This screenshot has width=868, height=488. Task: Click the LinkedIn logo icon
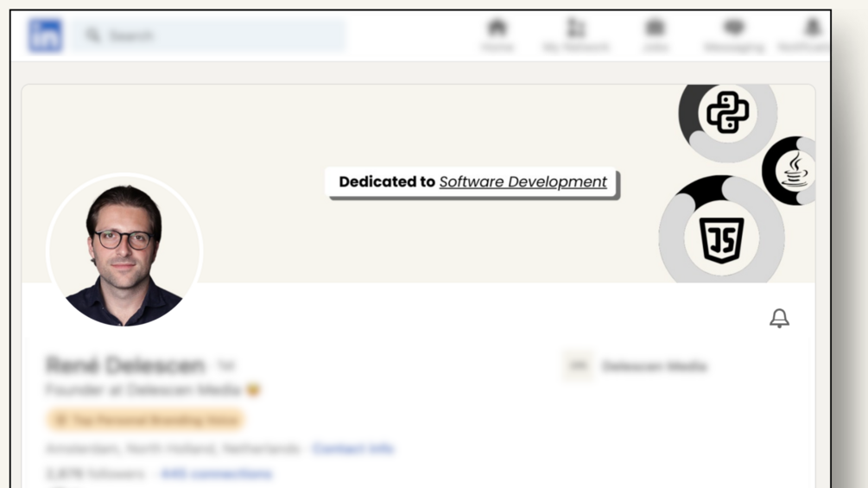[x=45, y=36]
